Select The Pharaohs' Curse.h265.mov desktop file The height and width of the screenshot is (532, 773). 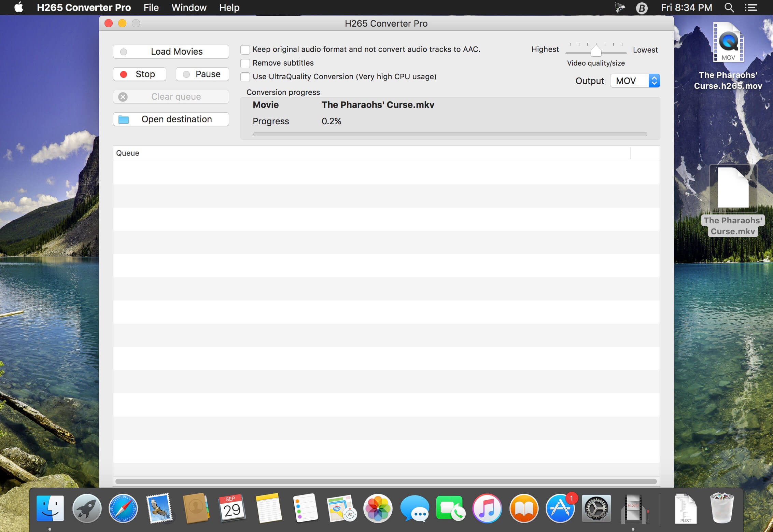[x=728, y=56]
